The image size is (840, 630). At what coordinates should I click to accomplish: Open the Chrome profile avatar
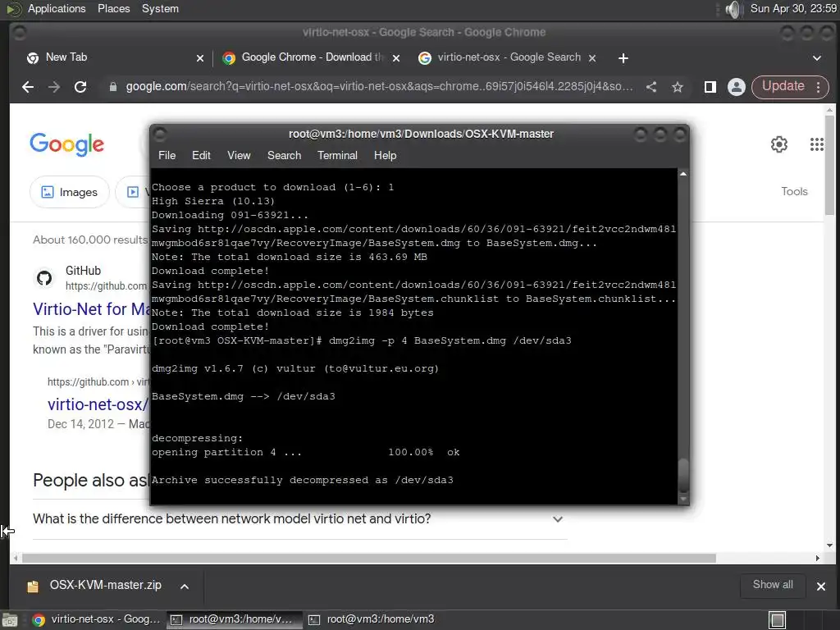tap(737, 87)
